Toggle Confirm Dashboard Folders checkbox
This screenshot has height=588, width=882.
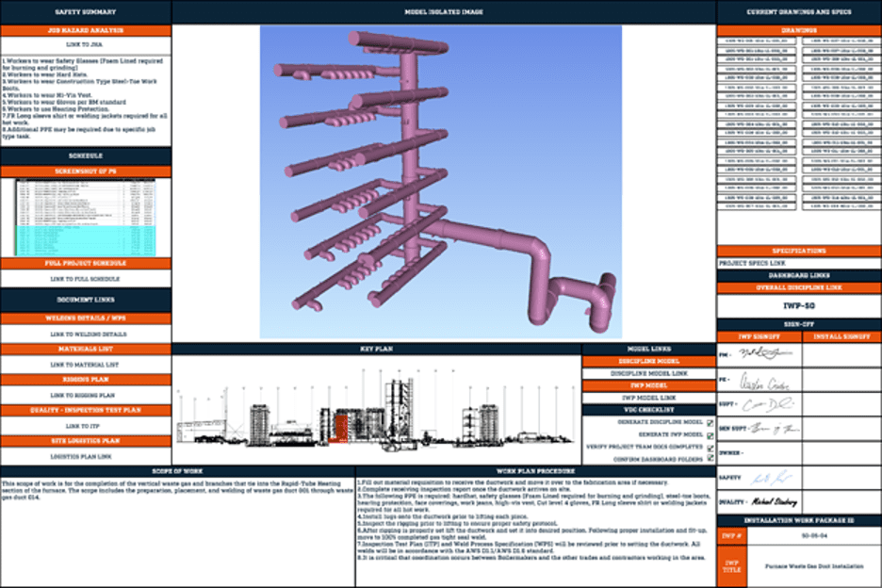(x=710, y=459)
